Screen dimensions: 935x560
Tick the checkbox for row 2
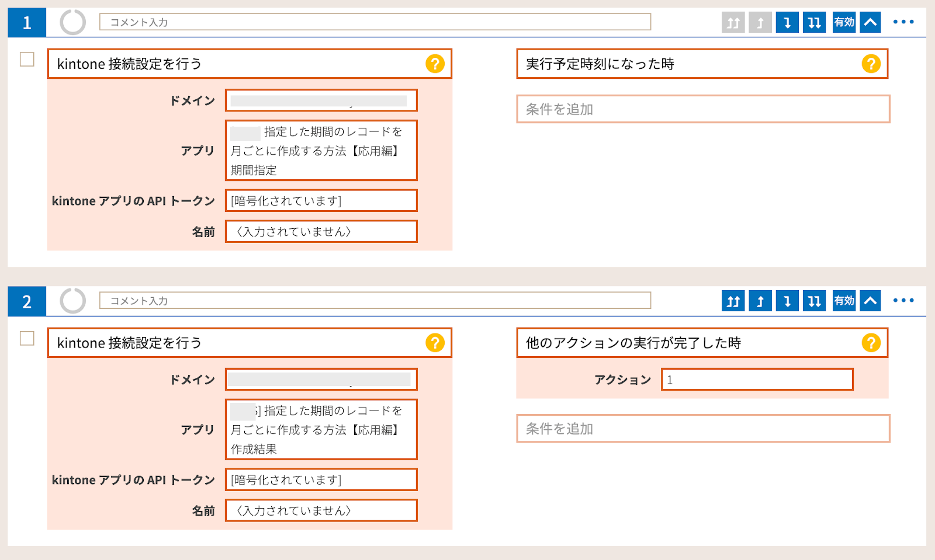coord(27,339)
